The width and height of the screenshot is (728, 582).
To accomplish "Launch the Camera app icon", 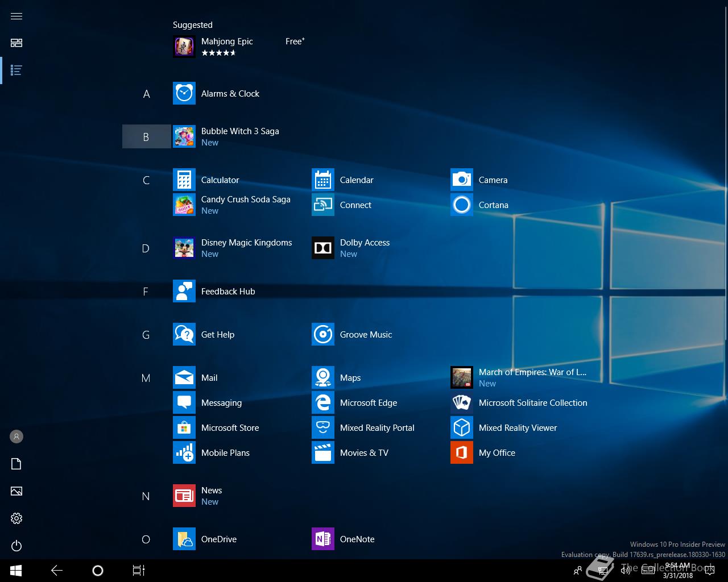I will click(x=462, y=180).
